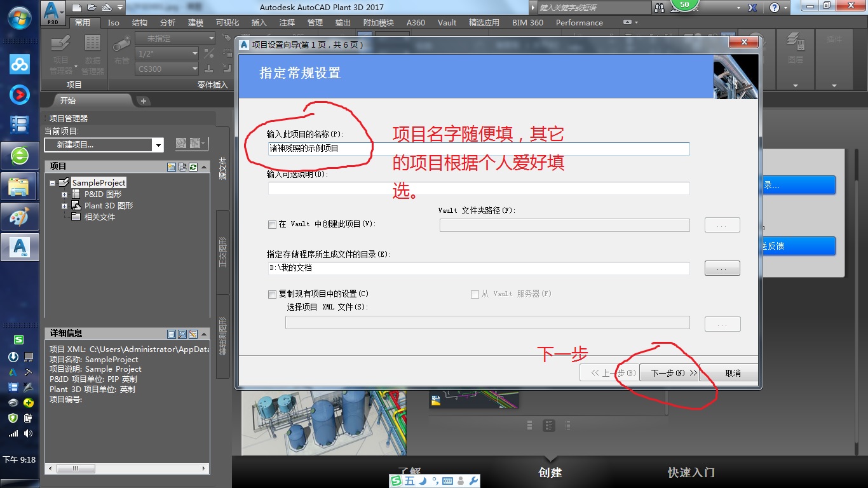Screen dimensions: 868x488
Task: Click the New file icon in quick access toolbar
Action: click(78, 8)
